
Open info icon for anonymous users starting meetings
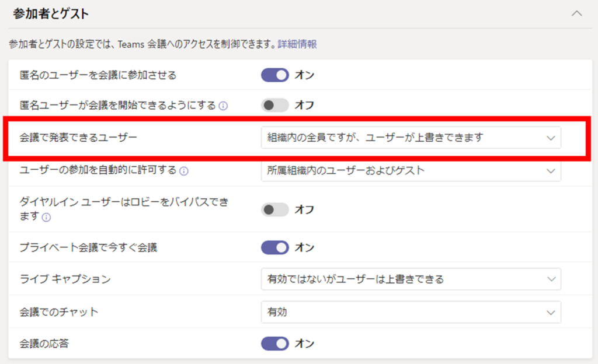point(222,106)
